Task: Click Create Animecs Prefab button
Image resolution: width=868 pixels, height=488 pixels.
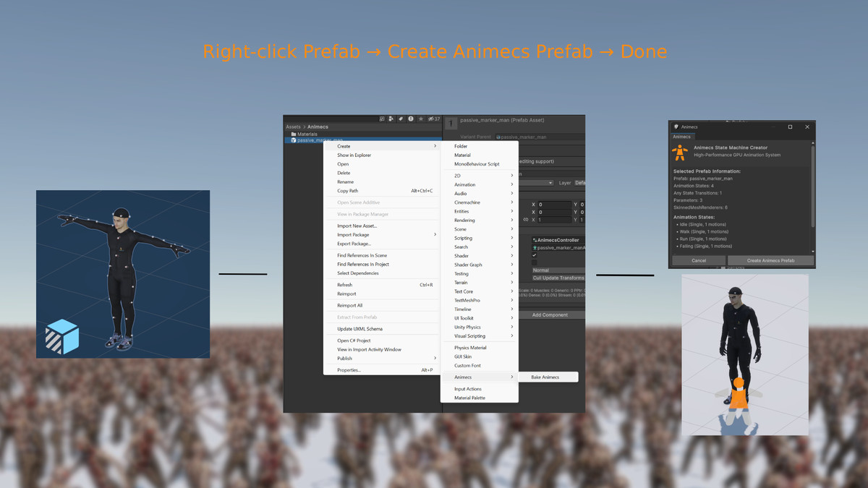Action: tap(770, 260)
